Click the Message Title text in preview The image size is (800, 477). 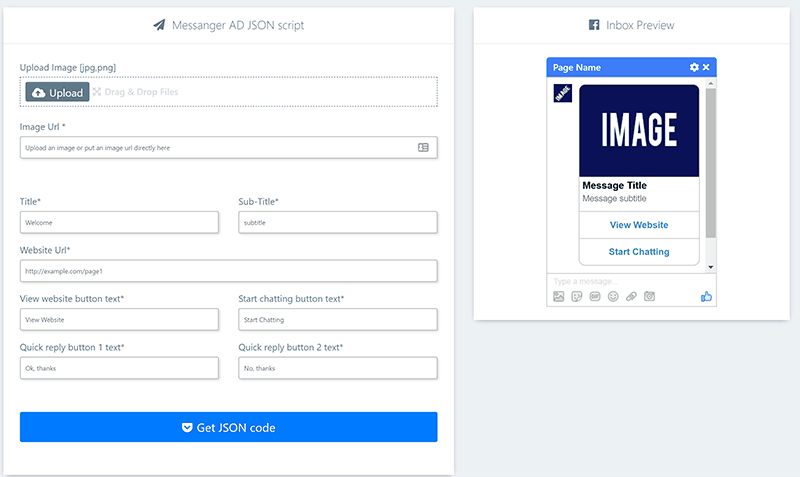[x=614, y=186]
